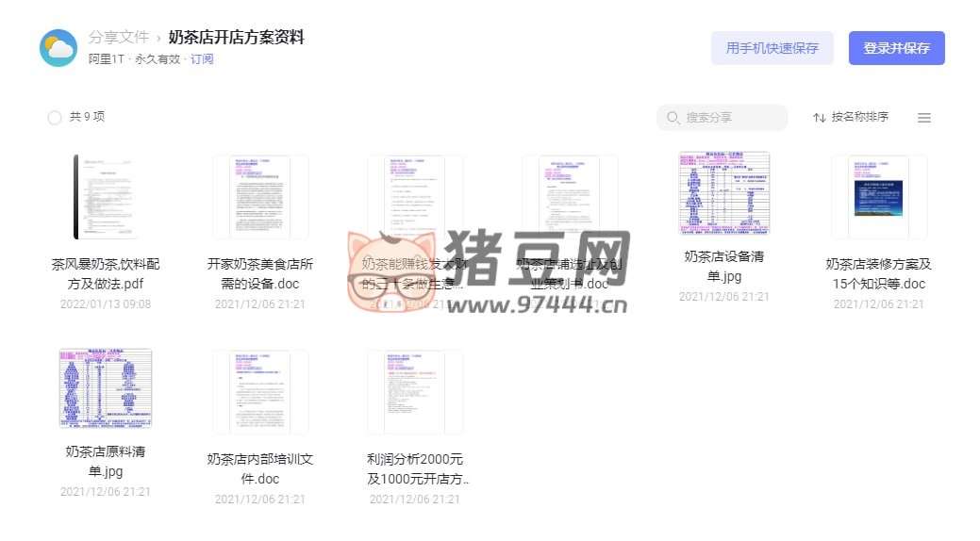Click the 奶茶店原料清单.jpg file name

[x=106, y=461]
